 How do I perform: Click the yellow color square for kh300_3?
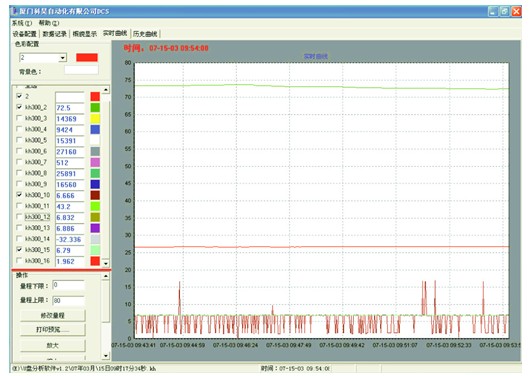pyautogui.click(x=95, y=119)
